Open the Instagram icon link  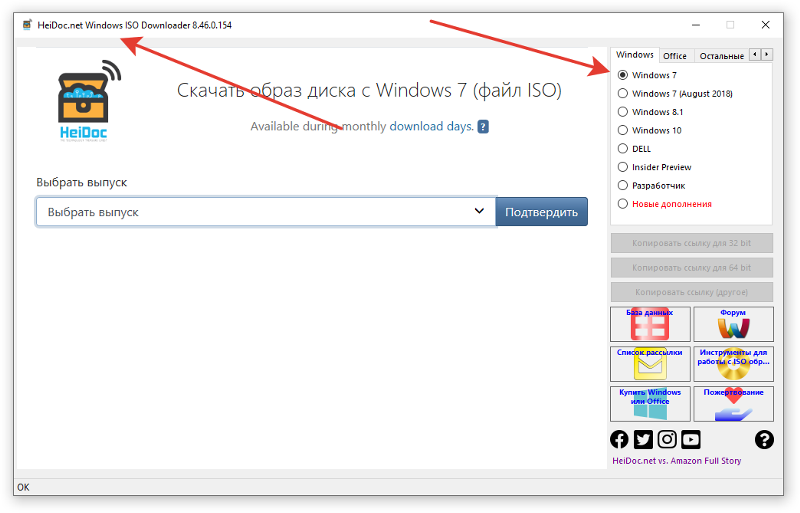[667, 439]
